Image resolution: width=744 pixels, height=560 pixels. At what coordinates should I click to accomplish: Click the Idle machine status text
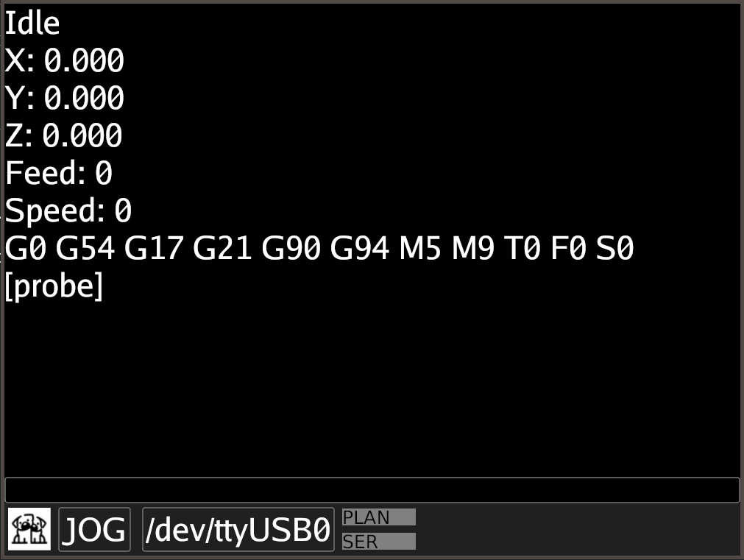[x=32, y=23]
